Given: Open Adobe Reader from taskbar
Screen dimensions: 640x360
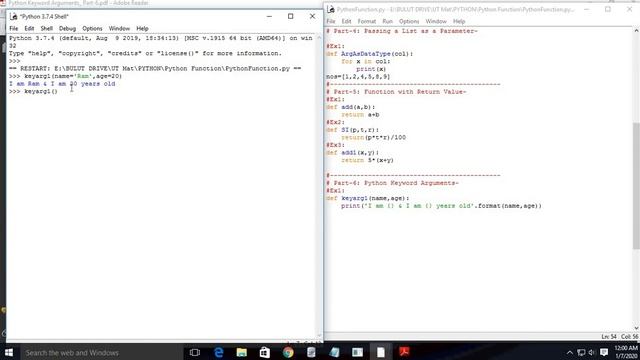Looking at the screenshot, I should (x=404, y=352).
